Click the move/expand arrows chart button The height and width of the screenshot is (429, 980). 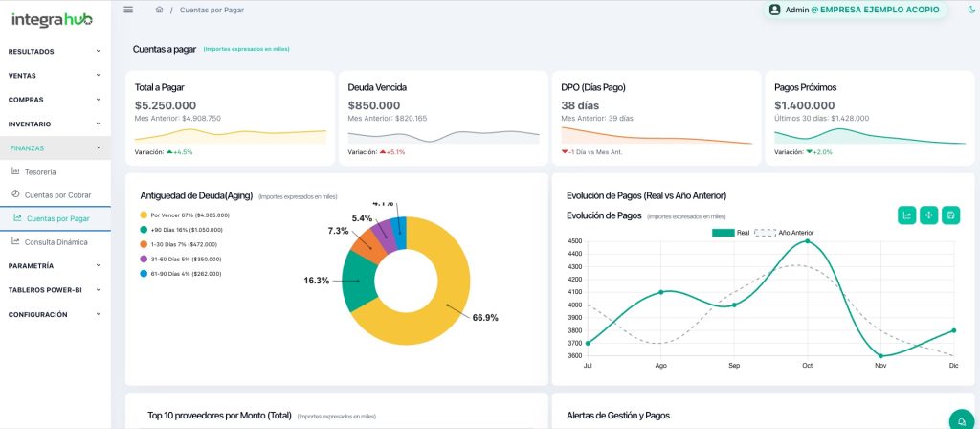pos(928,215)
